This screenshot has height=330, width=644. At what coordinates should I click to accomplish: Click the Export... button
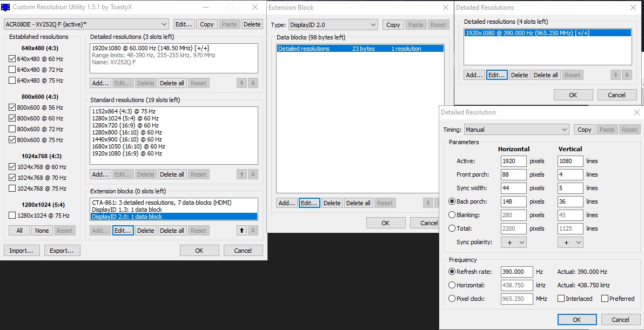62,251
